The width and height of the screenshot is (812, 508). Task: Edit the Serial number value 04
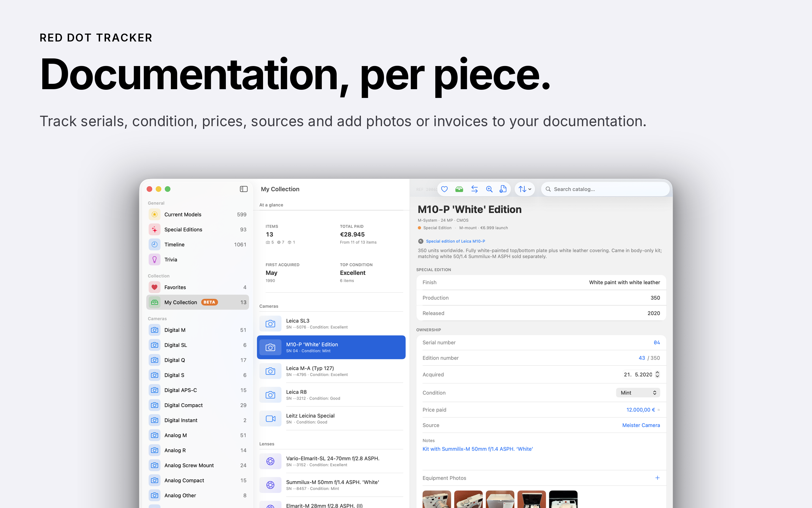point(656,342)
